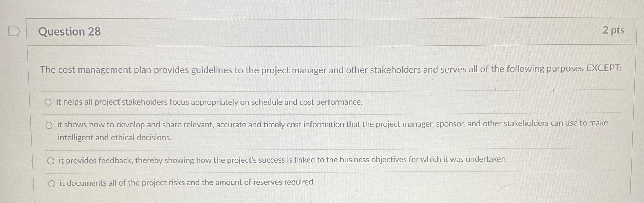Screen dimensions: 644x203
Task: Click the Question 28 header
Action: (x=69, y=32)
